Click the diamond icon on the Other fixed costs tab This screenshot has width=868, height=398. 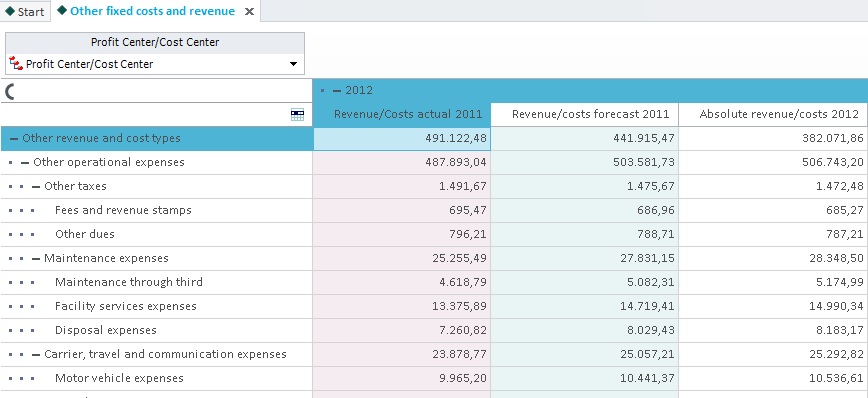coord(62,10)
